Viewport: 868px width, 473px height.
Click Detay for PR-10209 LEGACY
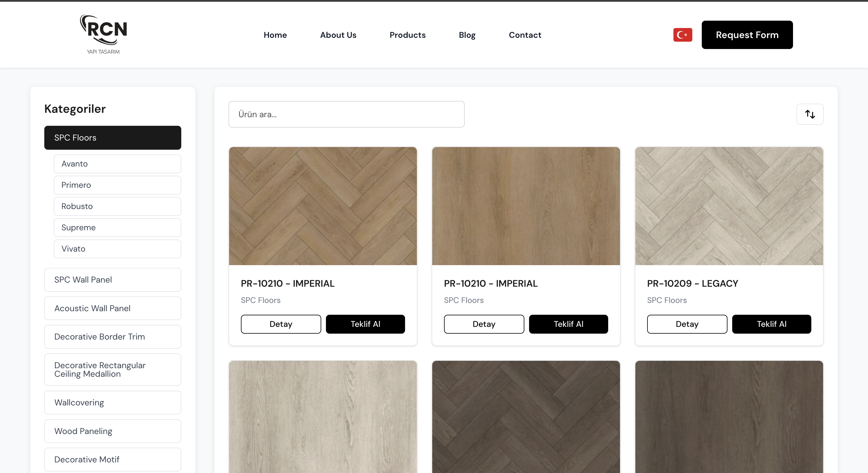pos(687,324)
